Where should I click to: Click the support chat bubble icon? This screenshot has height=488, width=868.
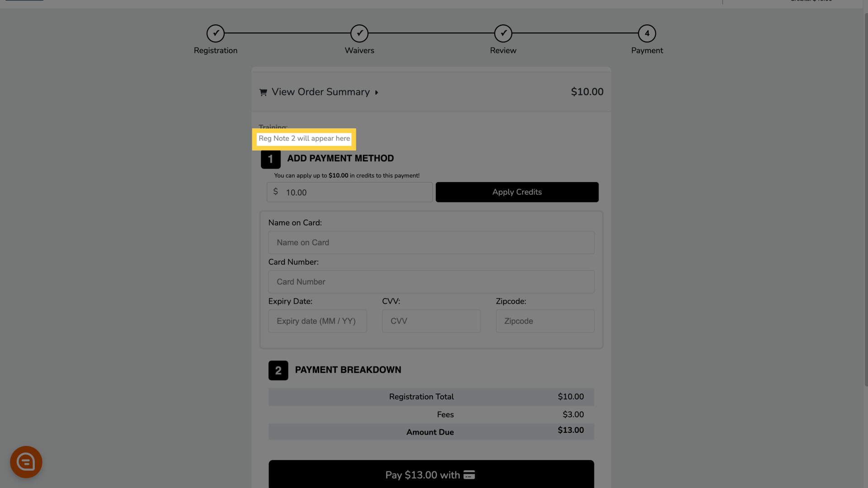click(x=26, y=462)
